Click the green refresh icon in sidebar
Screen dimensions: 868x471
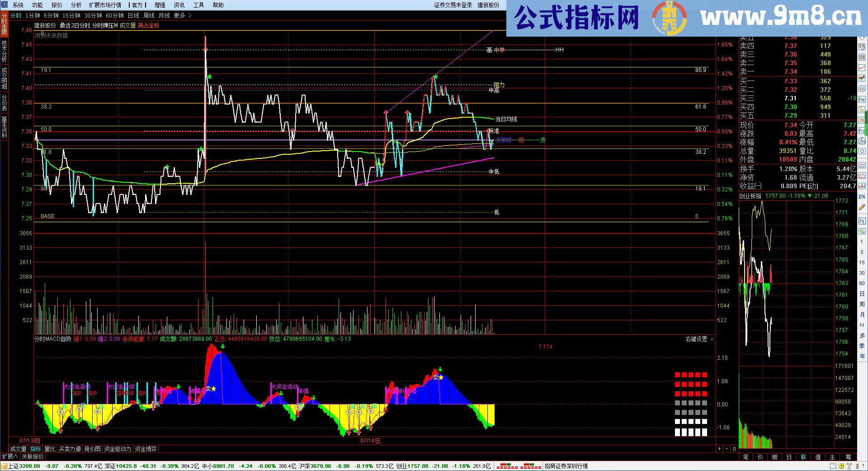pyautogui.click(x=862, y=231)
